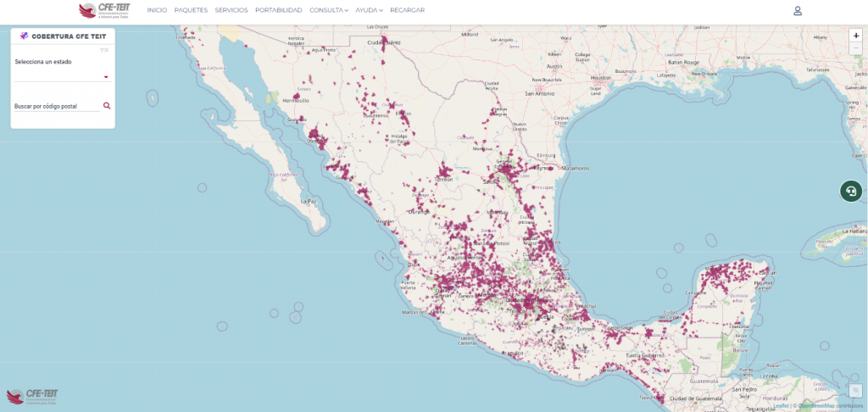This screenshot has height=412, width=868.
Task: Open the Leaflet attribution link
Action: (781, 406)
